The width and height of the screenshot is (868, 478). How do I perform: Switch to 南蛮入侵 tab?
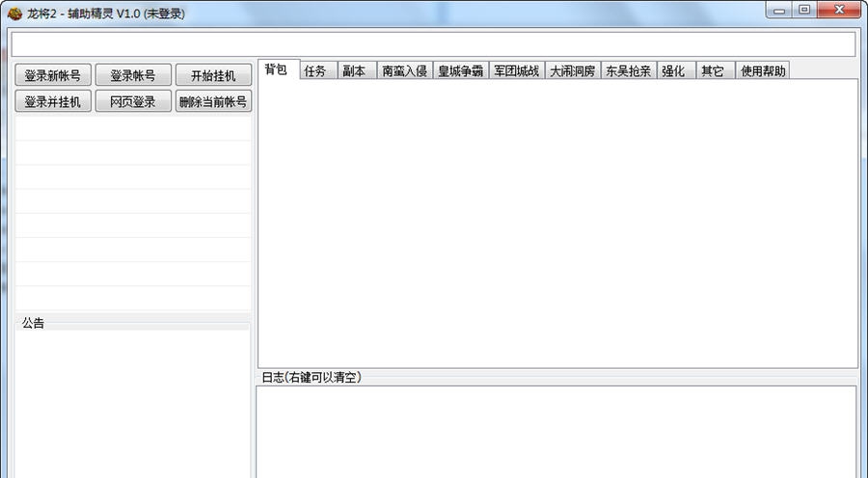click(405, 70)
